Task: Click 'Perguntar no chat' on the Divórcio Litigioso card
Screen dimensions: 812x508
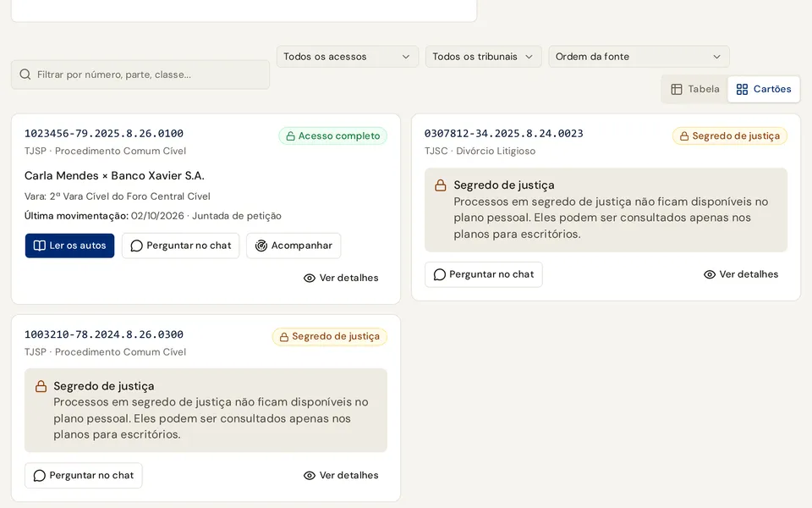Action: click(484, 274)
